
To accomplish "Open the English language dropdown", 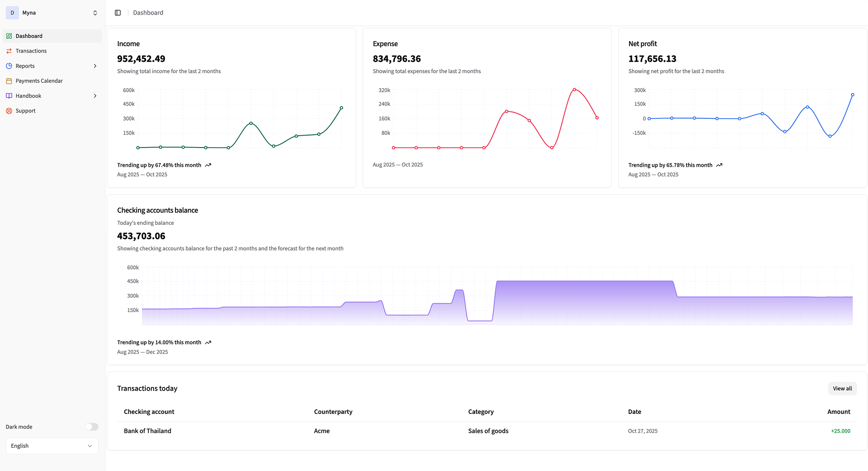I will (52, 445).
